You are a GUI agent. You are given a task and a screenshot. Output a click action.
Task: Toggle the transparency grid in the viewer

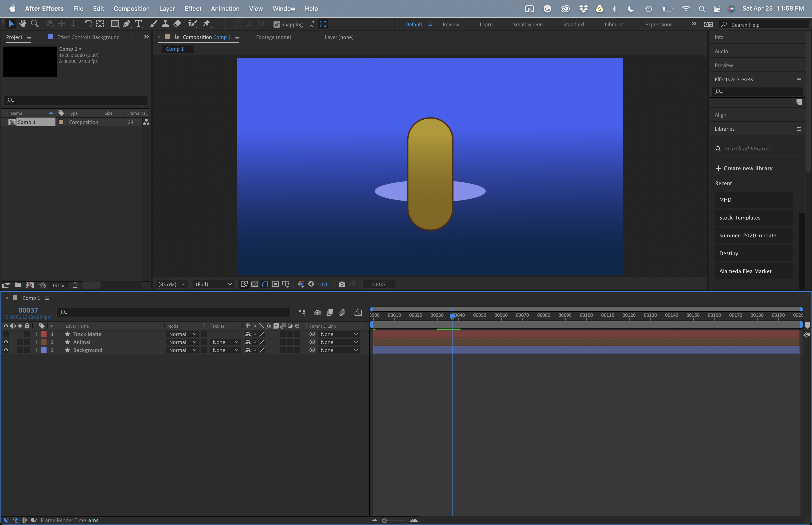pos(254,284)
